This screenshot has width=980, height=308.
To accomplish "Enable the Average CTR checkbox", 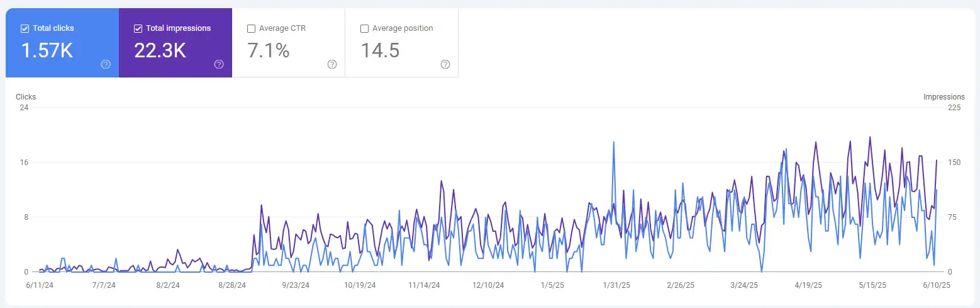I will tap(252, 28).
